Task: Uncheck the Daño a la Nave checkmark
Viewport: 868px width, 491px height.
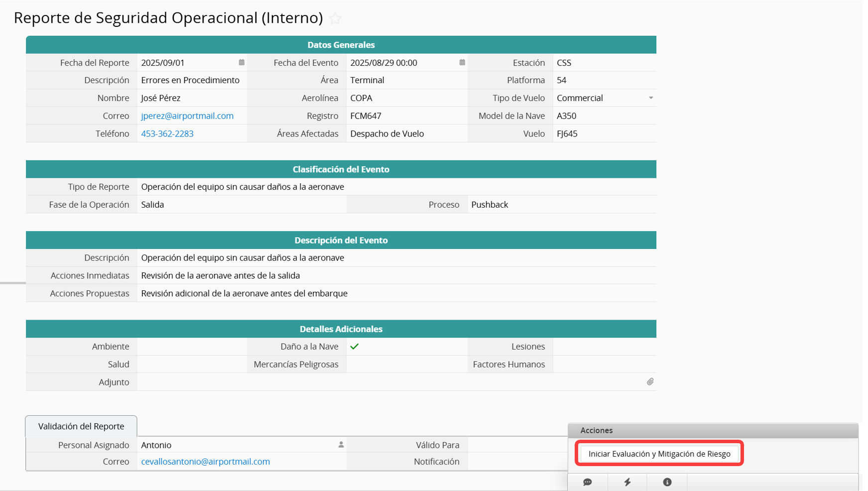Action: (x=355, y=347)
